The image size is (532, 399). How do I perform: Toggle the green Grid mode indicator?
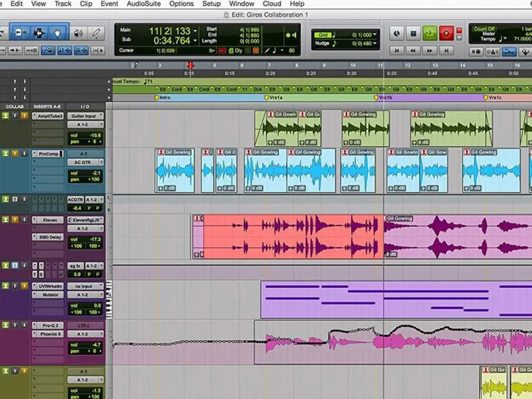click(x=323, y=34)
